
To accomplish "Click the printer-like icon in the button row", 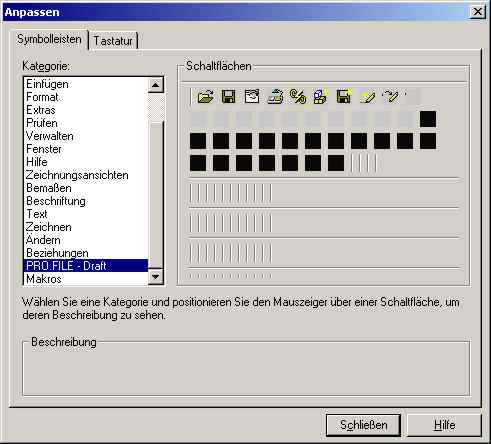I will (x=275, y=97).
